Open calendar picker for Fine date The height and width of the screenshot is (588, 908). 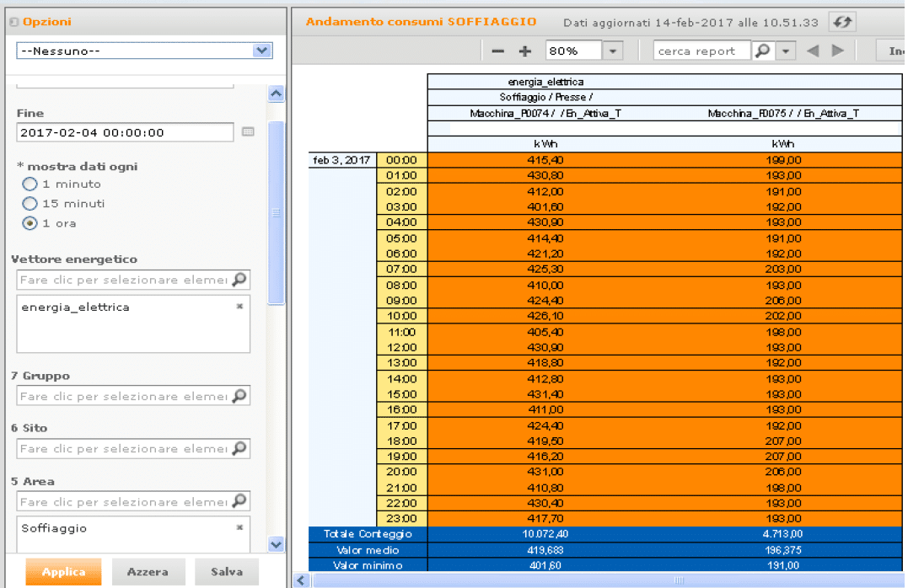(x=248, y=132)
